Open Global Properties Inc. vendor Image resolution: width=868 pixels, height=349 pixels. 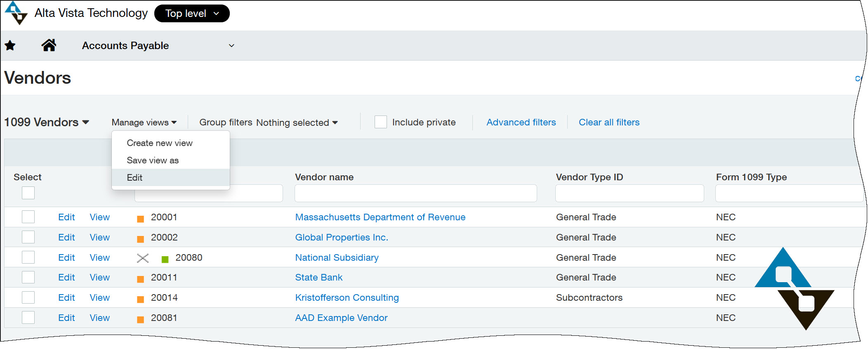click(x=342, y=237)
